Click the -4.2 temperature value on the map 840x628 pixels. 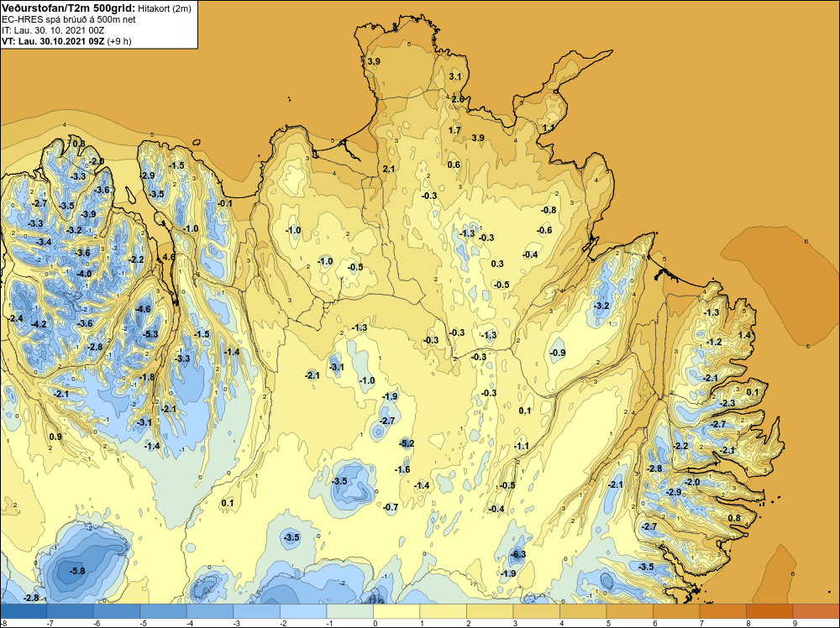(39, 324)
